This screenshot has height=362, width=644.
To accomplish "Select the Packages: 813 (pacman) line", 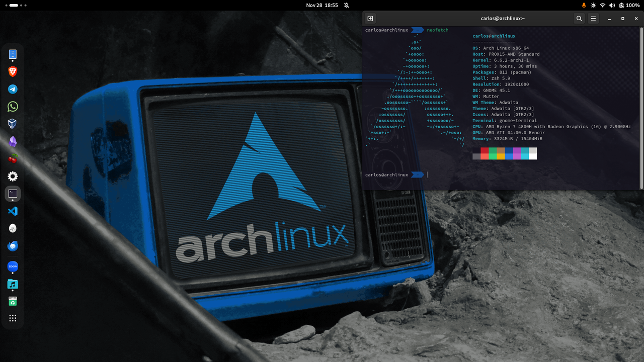I will pyautogui.click(x=502, y=72).
